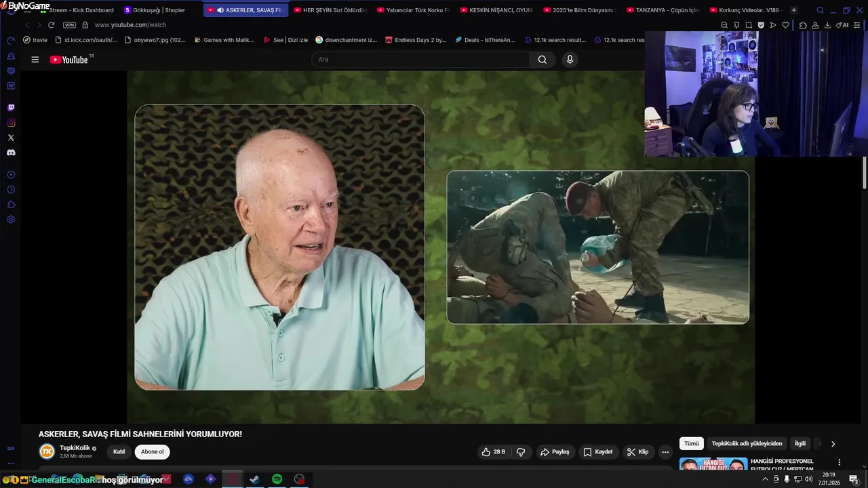Toggle the VPN badge in address bar
The image size is (868, 488).
[x=69, y=25]
